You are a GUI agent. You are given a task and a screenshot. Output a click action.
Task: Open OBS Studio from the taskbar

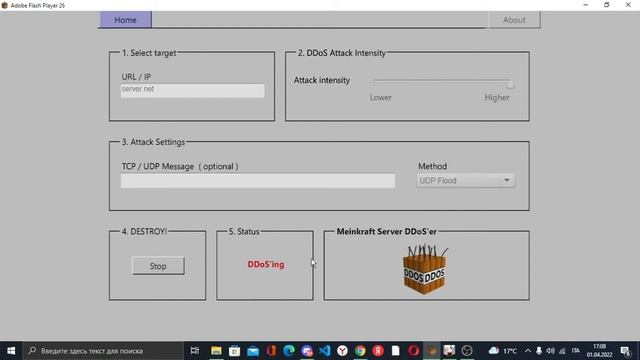pos(467,351)
